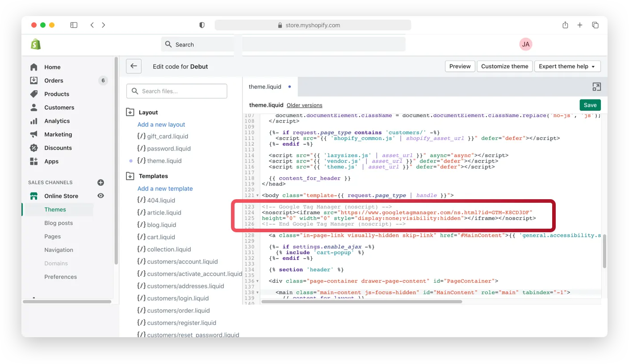This screenshot has height=364, width=629.
Task: Add a sales channel with plus icon
Action: tap(101, 182)
